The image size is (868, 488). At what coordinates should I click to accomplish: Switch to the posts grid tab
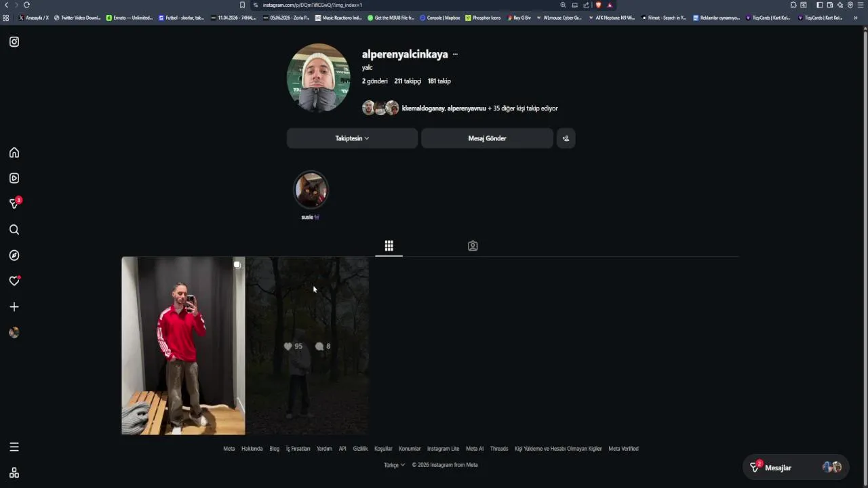click(389, 246)
